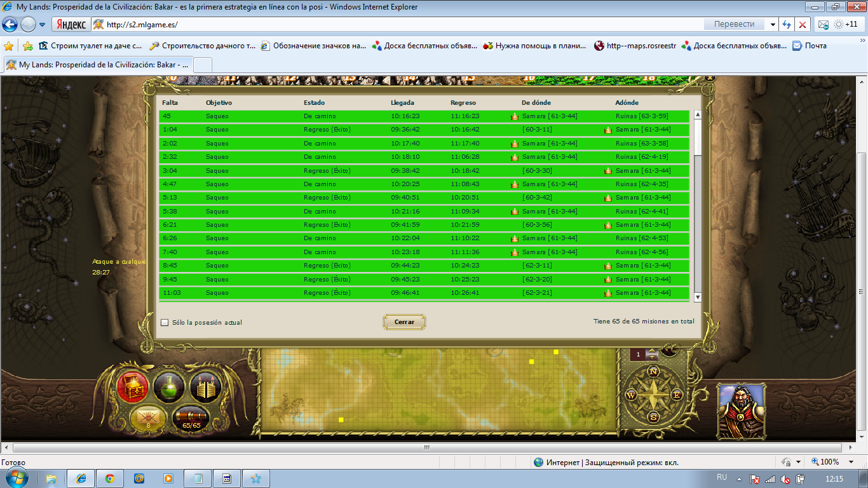
Task: Click the add-to-favorites bar icon
Action: (x=27, y=46)
